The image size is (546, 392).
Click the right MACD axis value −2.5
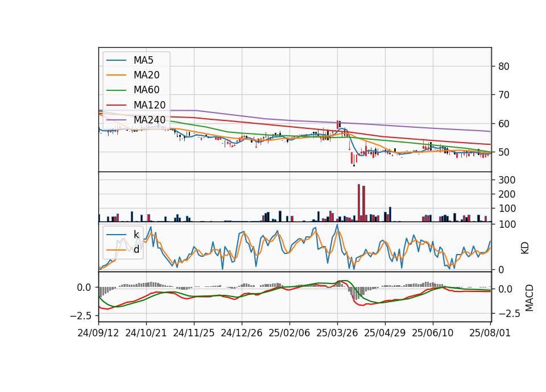[509, 314]
